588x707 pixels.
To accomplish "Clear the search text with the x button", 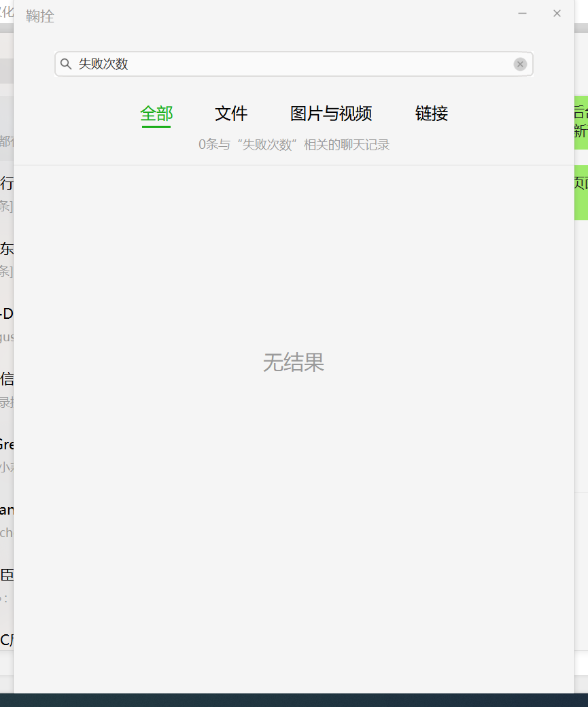I will pos(520,64).
